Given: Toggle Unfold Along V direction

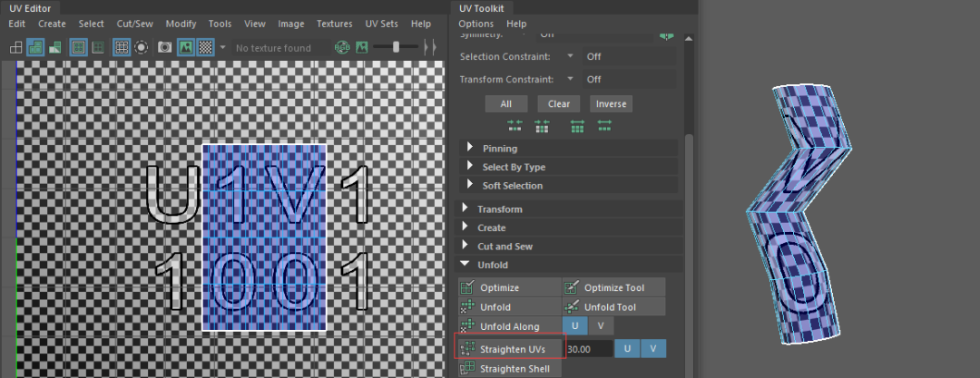Looking at the screenshot, I should click(x=601, y=326).
